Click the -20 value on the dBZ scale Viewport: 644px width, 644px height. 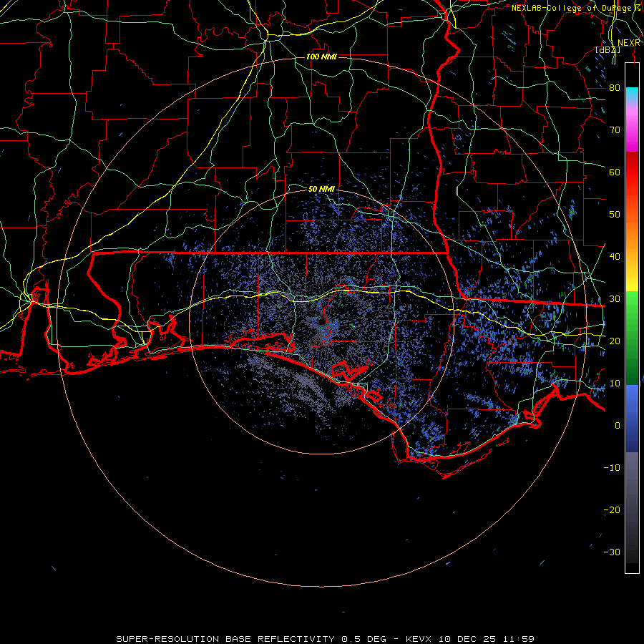(612, 509)
